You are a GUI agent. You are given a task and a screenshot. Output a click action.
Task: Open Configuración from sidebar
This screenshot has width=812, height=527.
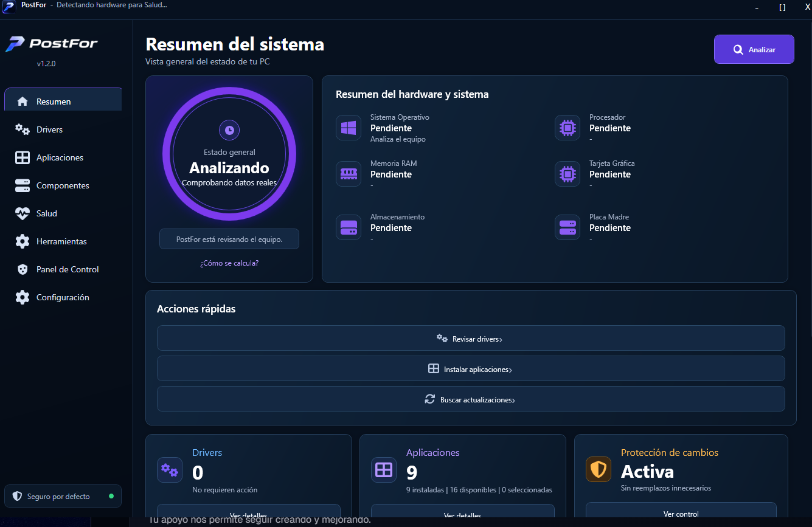[x=63, y=297]
